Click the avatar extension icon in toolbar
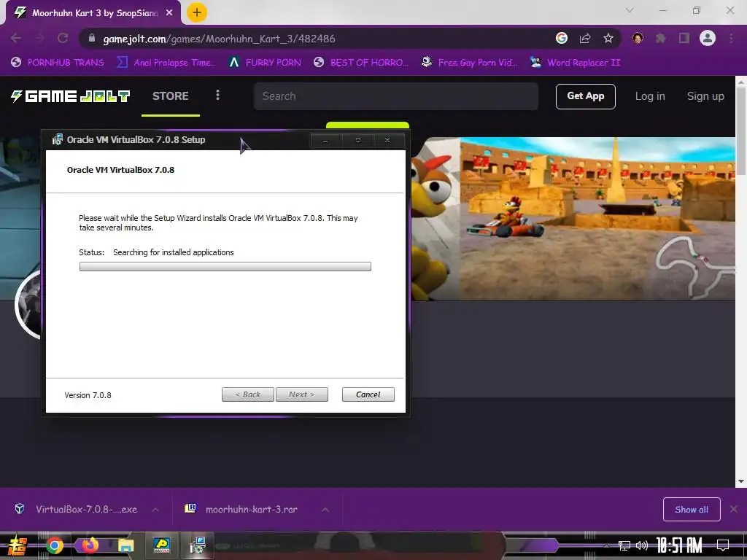The image size is (747, 560). (638, 38)
